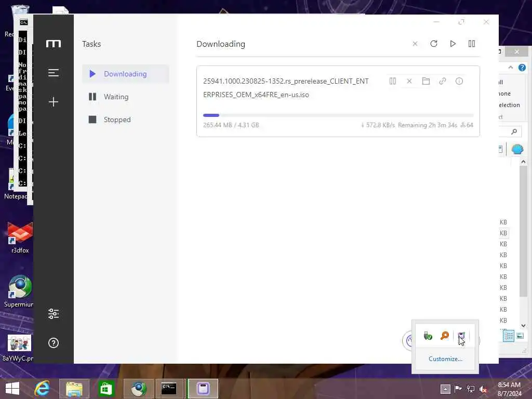Click the safely remove hardware tray icon
The width and height of the screenshot is (532, 399).
(428, 336)
